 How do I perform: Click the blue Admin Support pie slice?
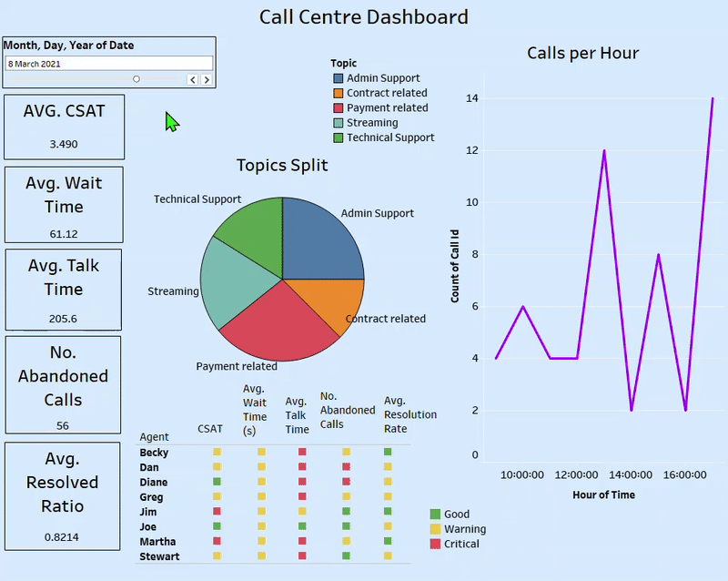[316, 244]
